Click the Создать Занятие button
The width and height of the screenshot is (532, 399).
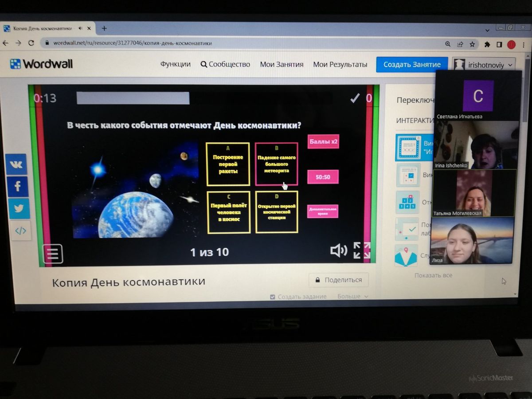[x=412, y=64]
